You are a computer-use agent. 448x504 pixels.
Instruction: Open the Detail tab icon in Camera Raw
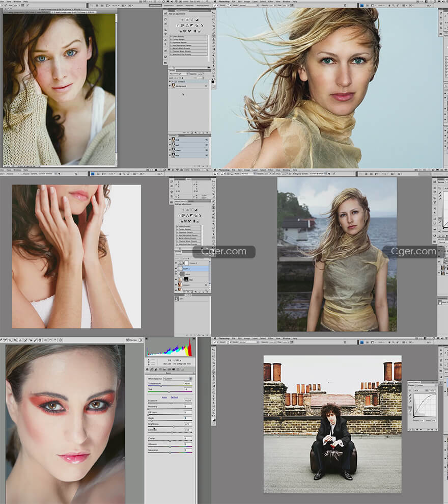156,369
